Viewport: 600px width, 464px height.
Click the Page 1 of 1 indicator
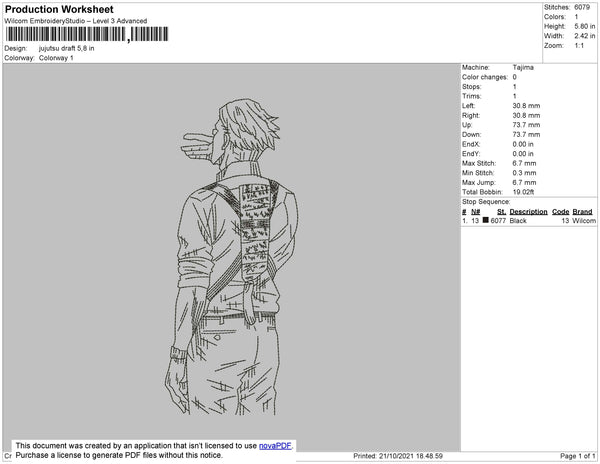(577, 456)
